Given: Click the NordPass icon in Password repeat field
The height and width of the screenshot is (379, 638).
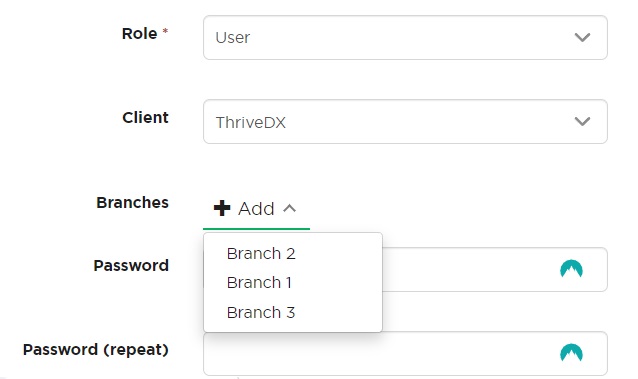Looking at the screenshot, I should (571, 353).
